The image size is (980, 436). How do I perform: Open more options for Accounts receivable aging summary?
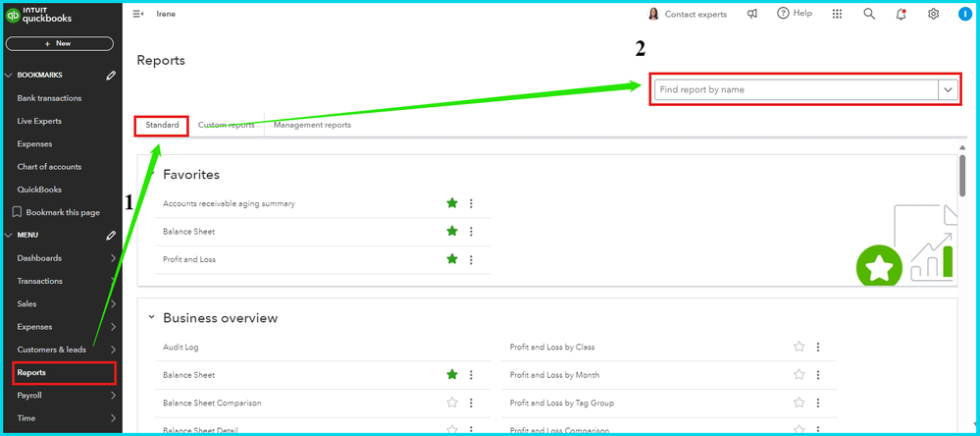click(471, 203)
